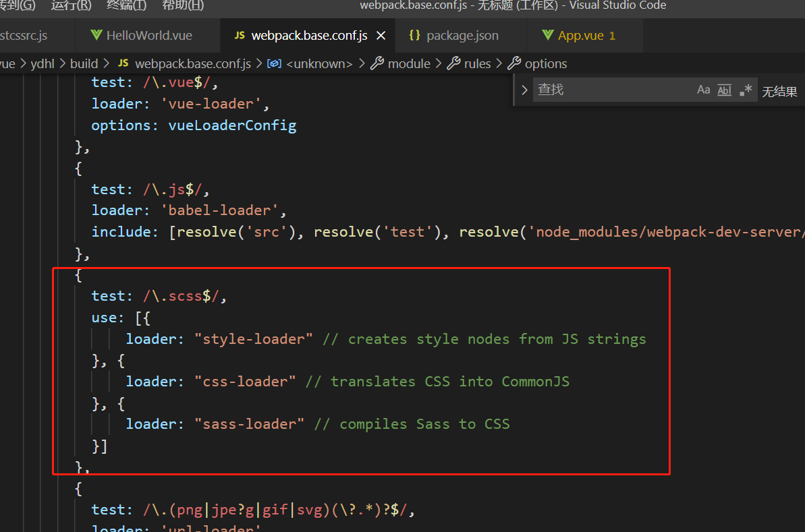
Task: Click build in the breadcrumb path
Action: (84, 63)
